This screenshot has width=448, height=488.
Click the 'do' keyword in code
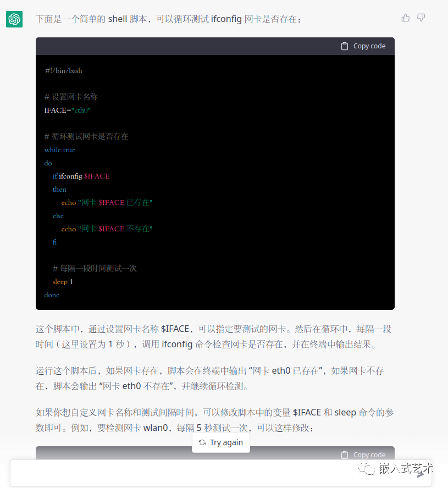click(48, 163)
